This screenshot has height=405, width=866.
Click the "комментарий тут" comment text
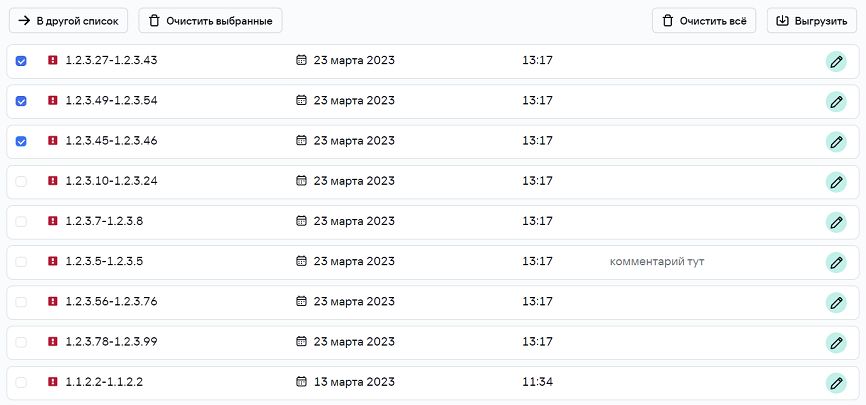tap(664, 261)
